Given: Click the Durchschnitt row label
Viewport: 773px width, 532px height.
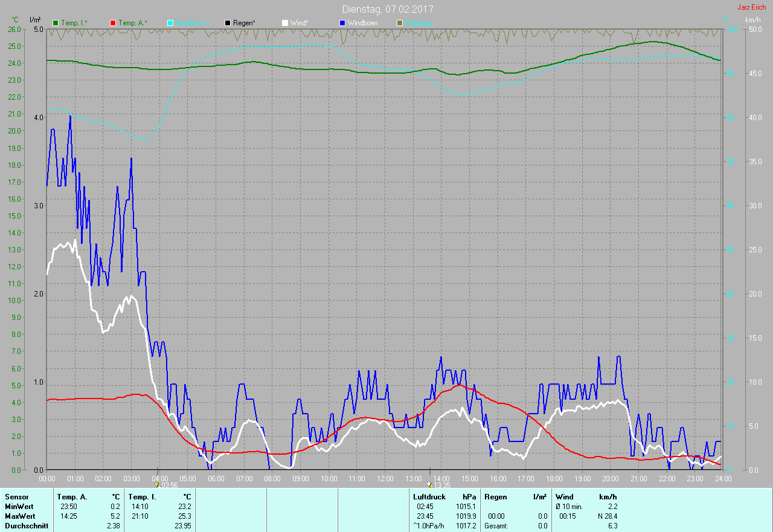Looking at the screenshot, I should click(x=25, y=526).
